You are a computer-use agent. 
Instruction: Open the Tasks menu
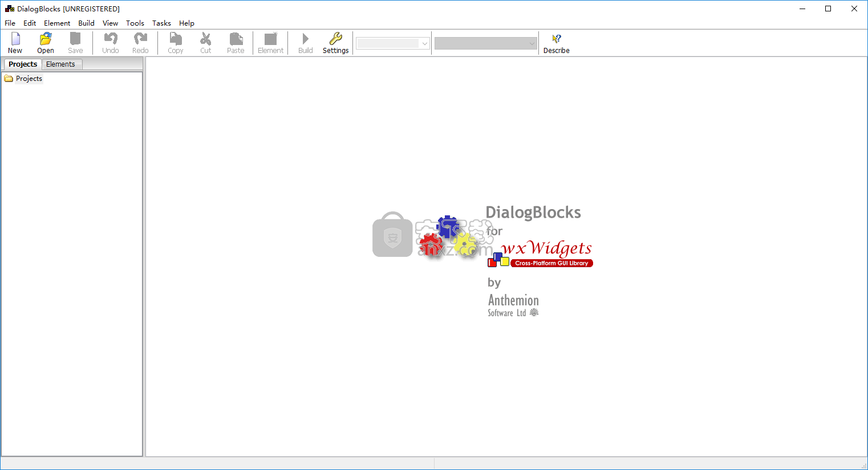(x=161, y=23)
